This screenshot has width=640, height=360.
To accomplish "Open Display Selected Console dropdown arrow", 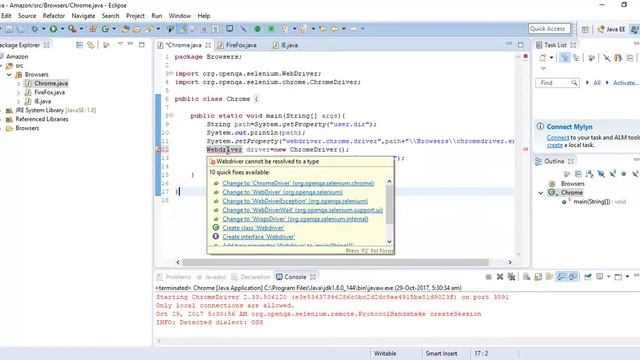I will tap(608, 277).
